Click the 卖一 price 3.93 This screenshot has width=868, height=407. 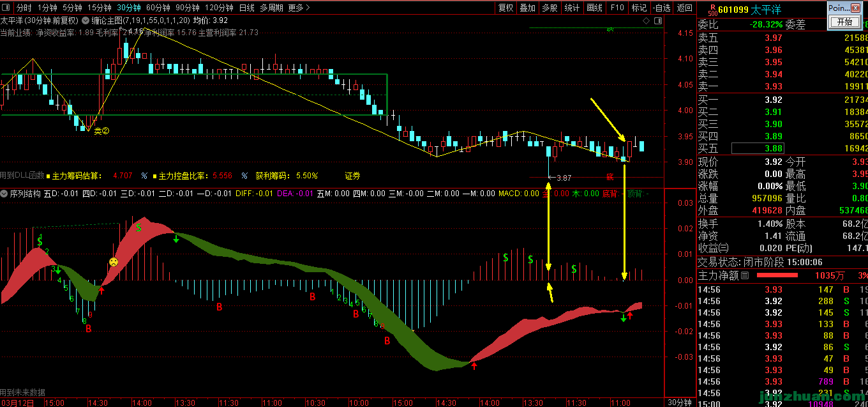[773, 86]
